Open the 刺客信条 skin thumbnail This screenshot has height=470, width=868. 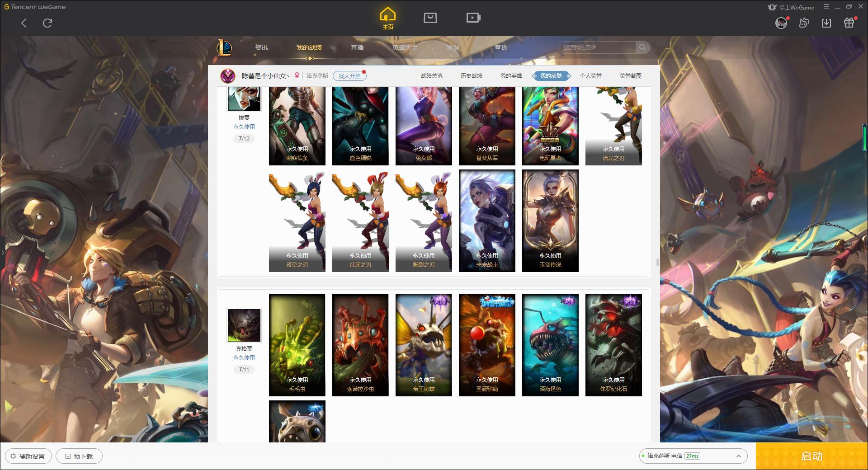pos(297,126)
